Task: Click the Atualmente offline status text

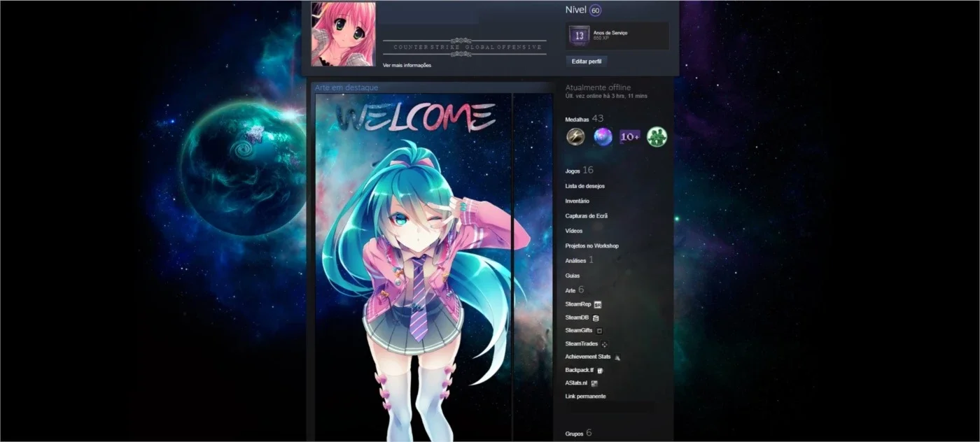Action: (x=598, y=87)
